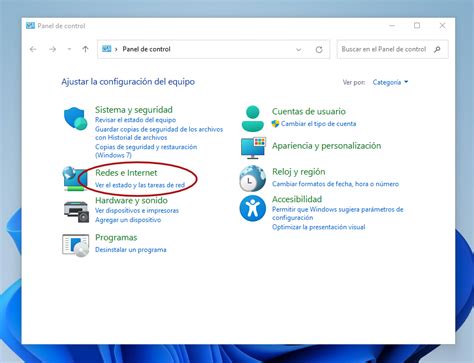Click the forward arrow navigation button
The image size is (474, 363).
52,49
